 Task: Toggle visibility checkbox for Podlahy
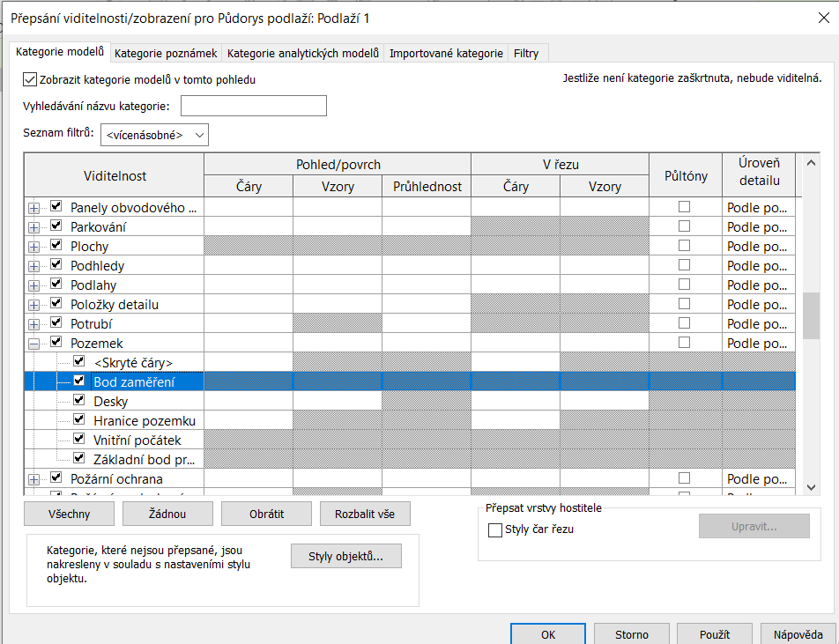[56, 285]
